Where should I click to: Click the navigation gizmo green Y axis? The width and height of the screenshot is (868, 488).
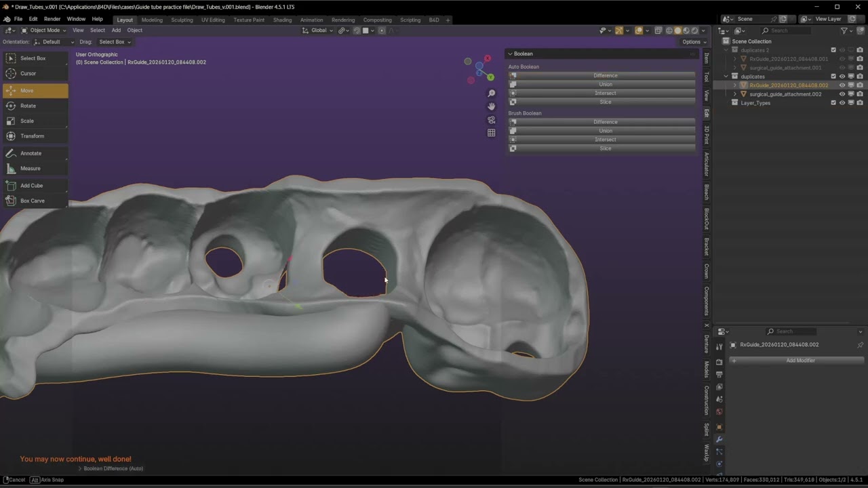pos(490,77)
